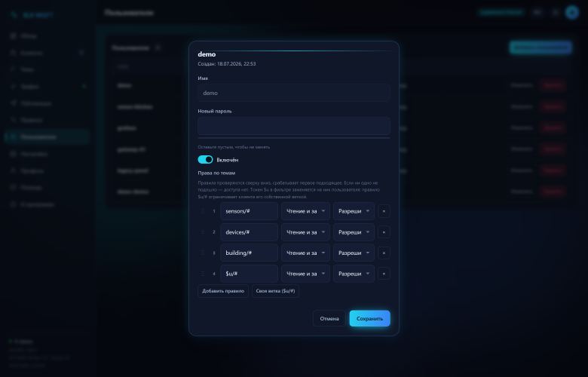This screenshot has height=377, width=588.
Task: Remove the building/# rule via × icon
Action: 384,253
